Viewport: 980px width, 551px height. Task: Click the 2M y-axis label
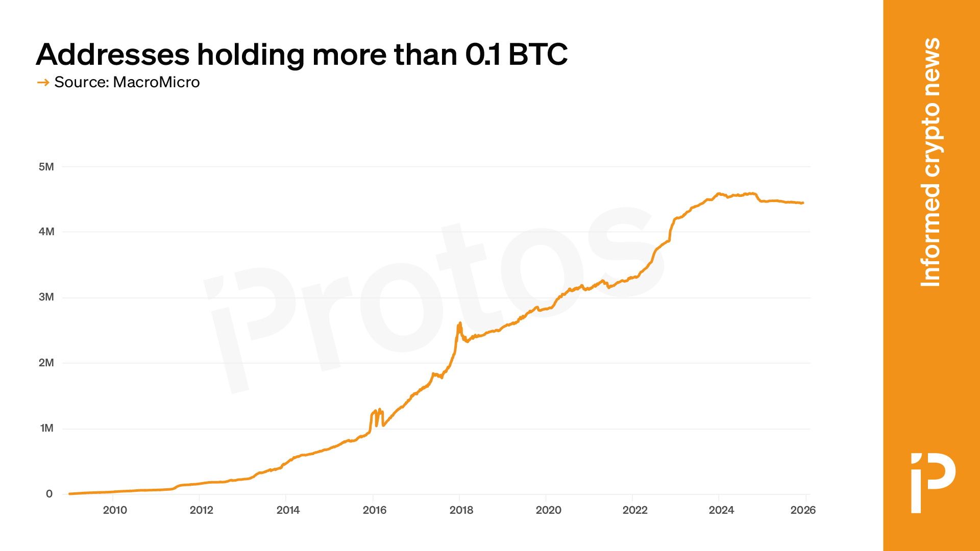pyautogui.click(x=46, y=363)
